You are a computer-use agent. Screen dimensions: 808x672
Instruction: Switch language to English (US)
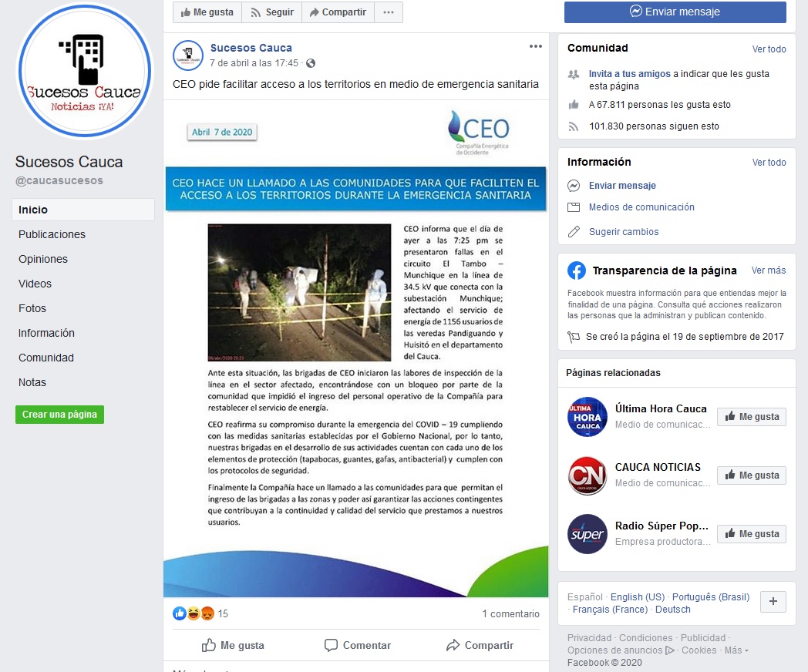pyautogui.click(x=638, y=596)
